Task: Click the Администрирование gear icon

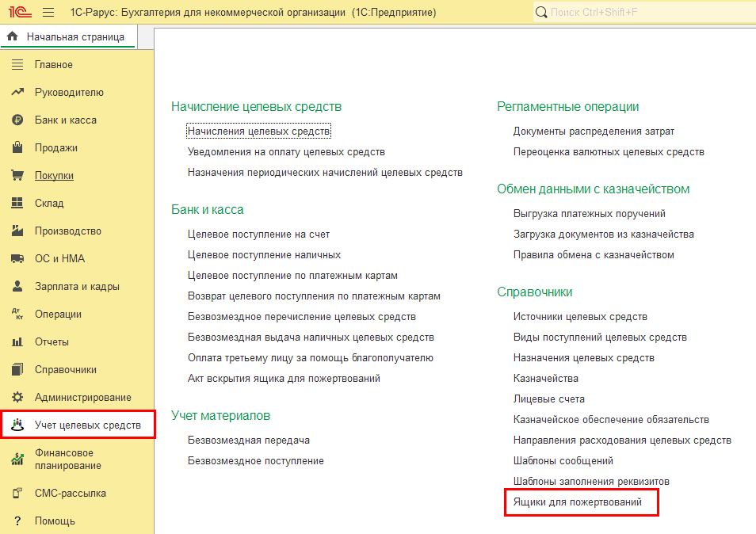Action: [x=17, y=397]
